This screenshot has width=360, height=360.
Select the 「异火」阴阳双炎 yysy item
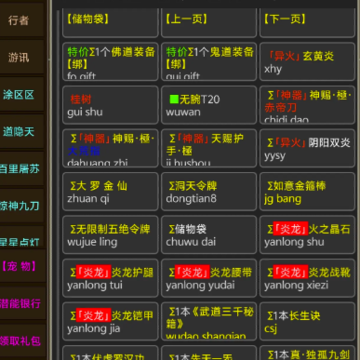pyautogui.click(x=307, y=148)
